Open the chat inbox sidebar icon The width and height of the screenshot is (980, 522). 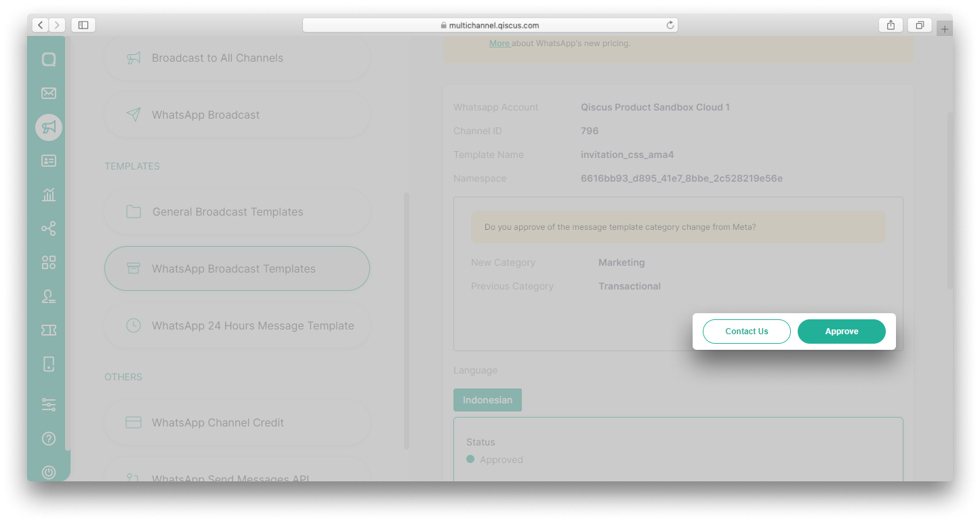(49, 60)
